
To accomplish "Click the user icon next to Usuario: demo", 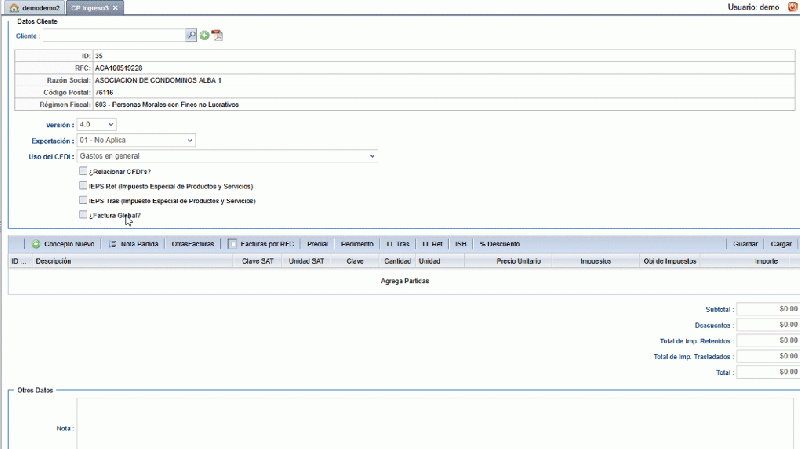I will click(791, 7).
